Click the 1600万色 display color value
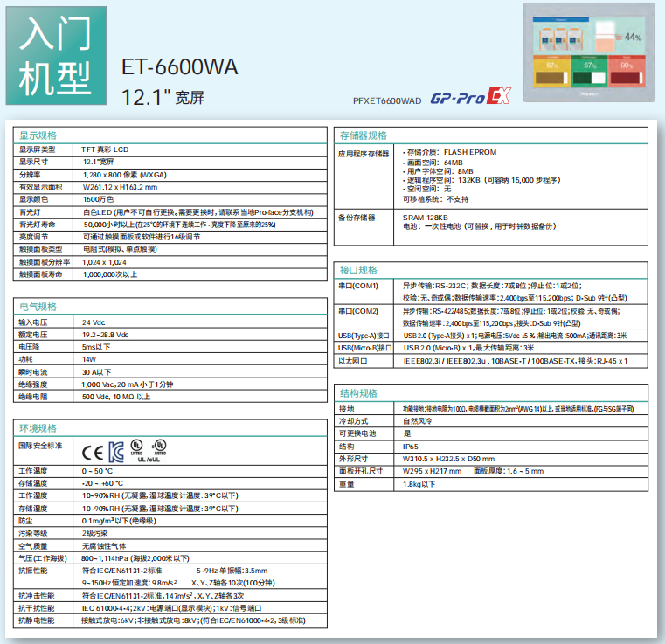The image size is (665, 644). 99,199
